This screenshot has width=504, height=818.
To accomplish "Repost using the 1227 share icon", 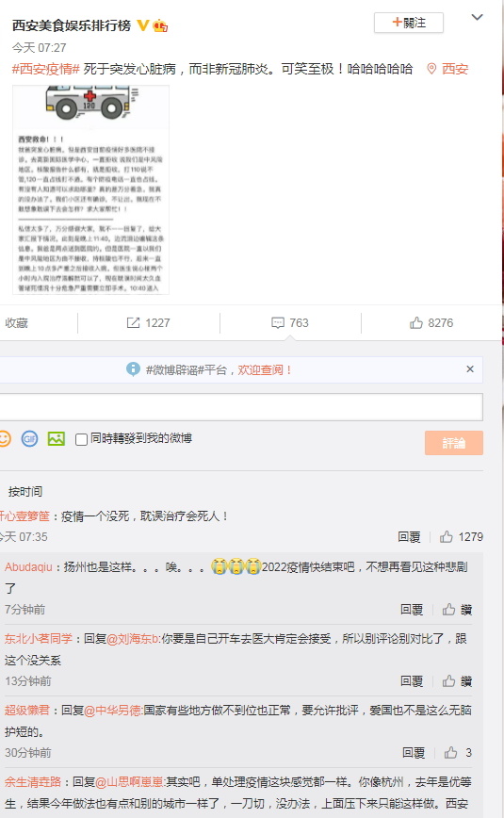I will [133, 323].
